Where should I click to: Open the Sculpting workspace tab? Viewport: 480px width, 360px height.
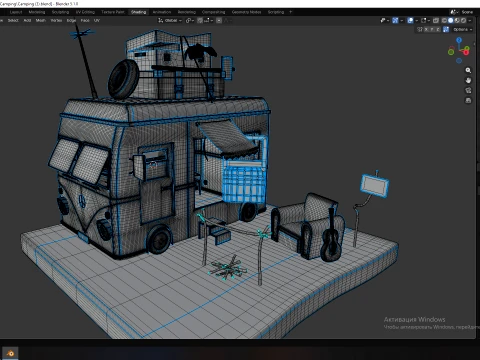60,12
